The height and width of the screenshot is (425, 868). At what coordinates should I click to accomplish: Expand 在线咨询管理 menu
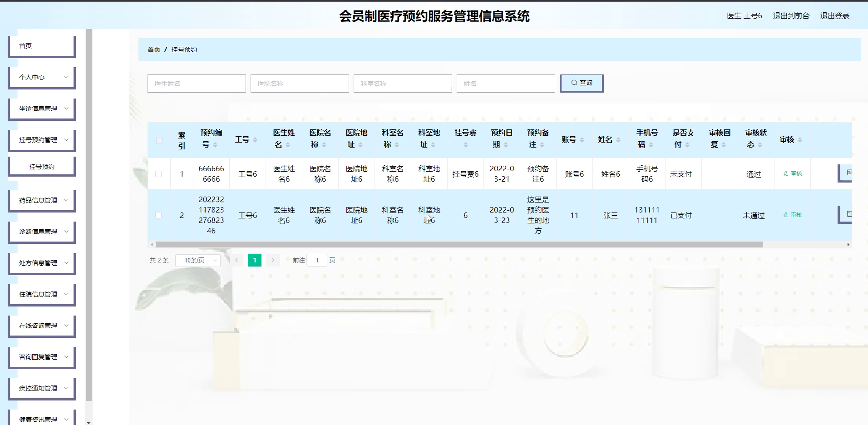[x=42, y=326]
